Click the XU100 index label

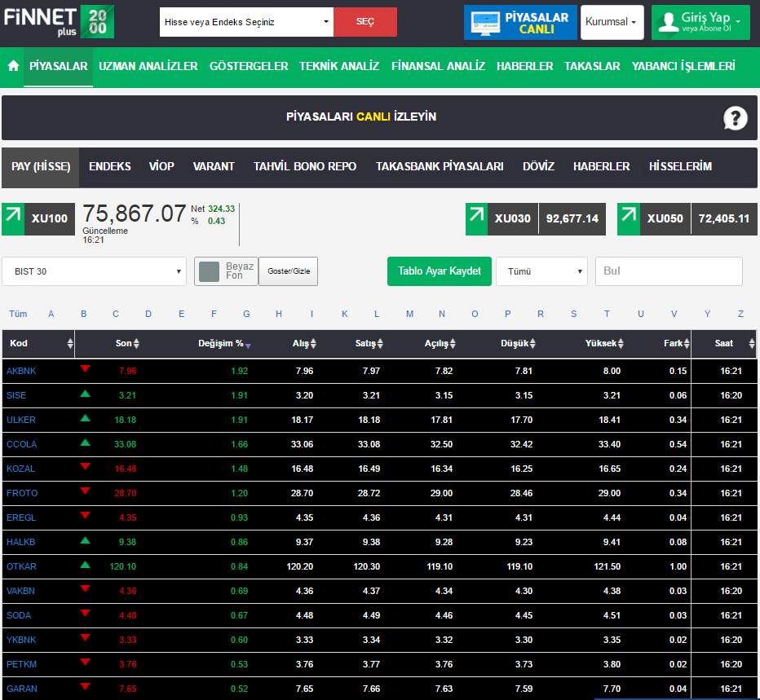(x=50, y=219)
